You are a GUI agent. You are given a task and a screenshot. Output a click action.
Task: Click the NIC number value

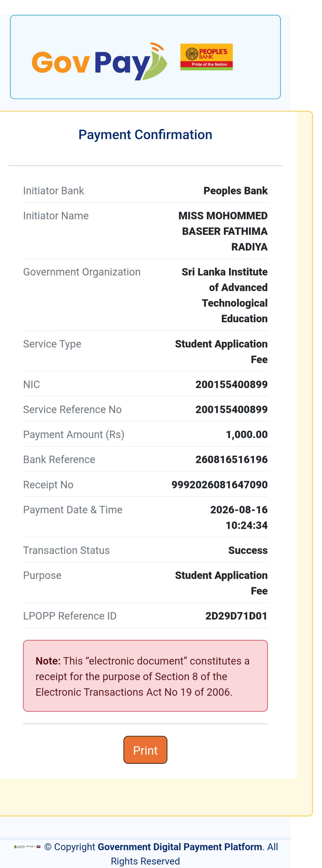[231, 384]
